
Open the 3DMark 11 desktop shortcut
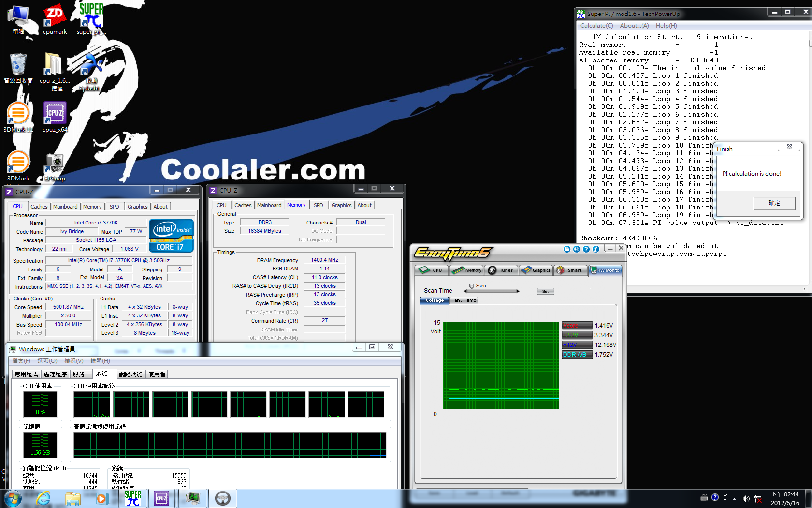pyautogui.click(x=18, y=117)
